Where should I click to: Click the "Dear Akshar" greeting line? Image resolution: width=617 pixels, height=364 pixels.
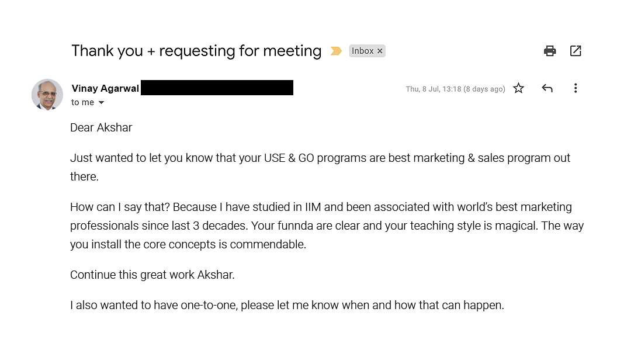pyautogui.click(x=101, y=127)
